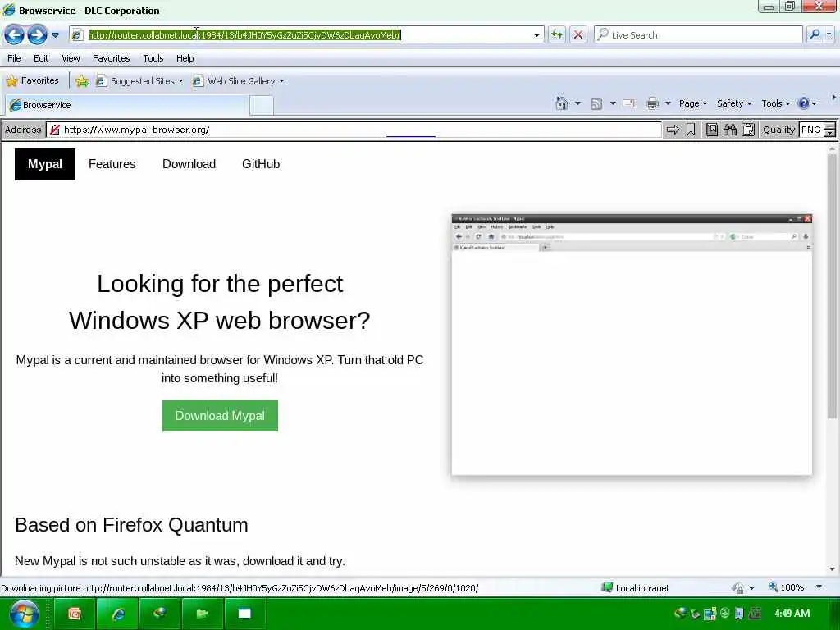The height and width of the screenshot is (630, 840).
Task: Click the Browservice Go arrow icon
Action: (x=673, y=130)
